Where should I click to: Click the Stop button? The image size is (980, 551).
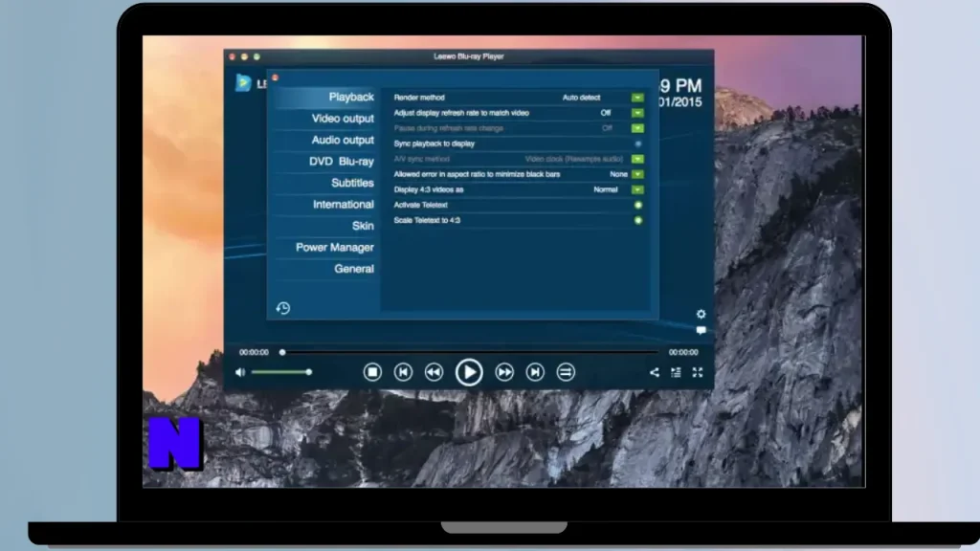pyautogui.click(x=372, y=372)
